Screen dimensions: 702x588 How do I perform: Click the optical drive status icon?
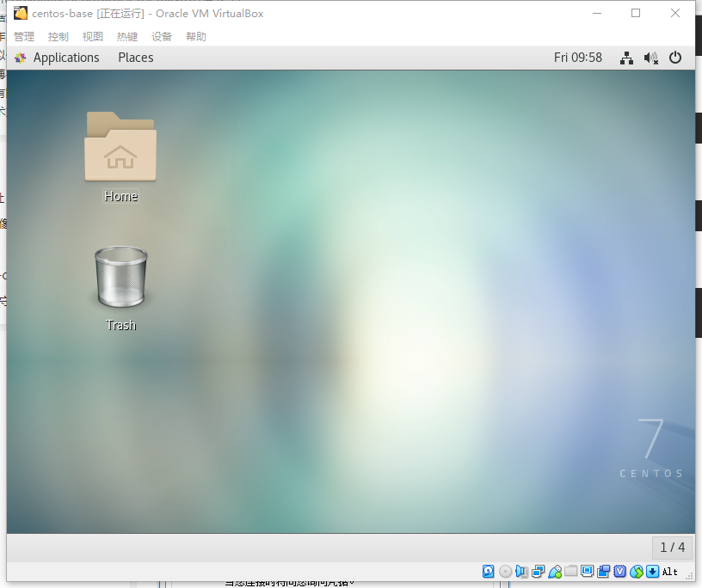(505, 571)
